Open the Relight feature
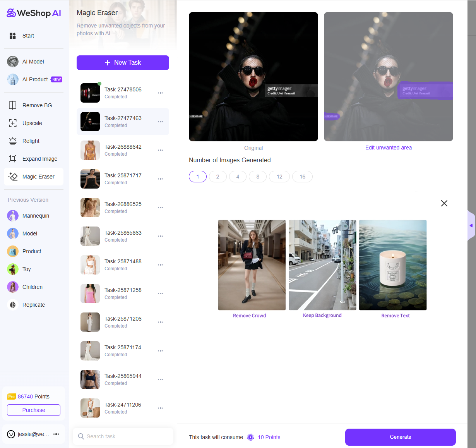The height and width of the screenshot is (448, 476). click(x=31, y=141)
